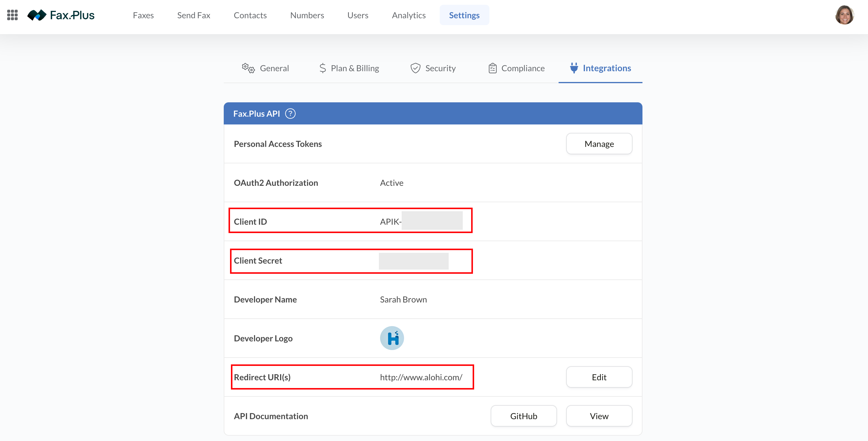Screen dimensions: 868x441
Task: Click the Plan & Billing dollar icon
Action: [323, 68]
